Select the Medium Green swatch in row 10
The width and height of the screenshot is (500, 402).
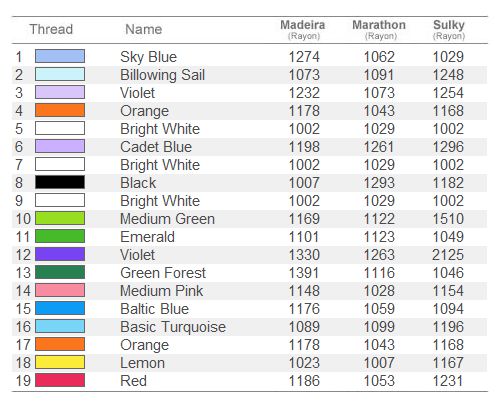pos(60,218)
